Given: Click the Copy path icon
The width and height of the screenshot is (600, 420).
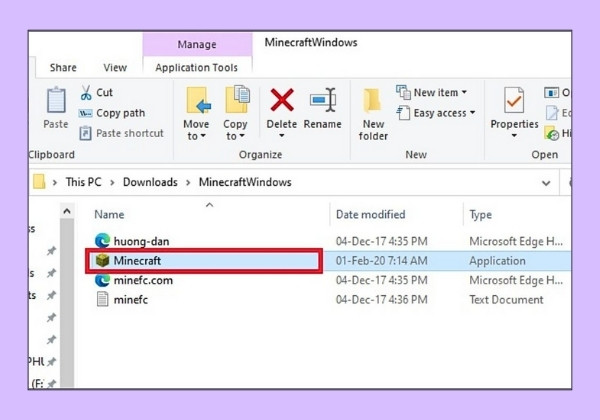Looking at the screenshot, I should [85, 113].
